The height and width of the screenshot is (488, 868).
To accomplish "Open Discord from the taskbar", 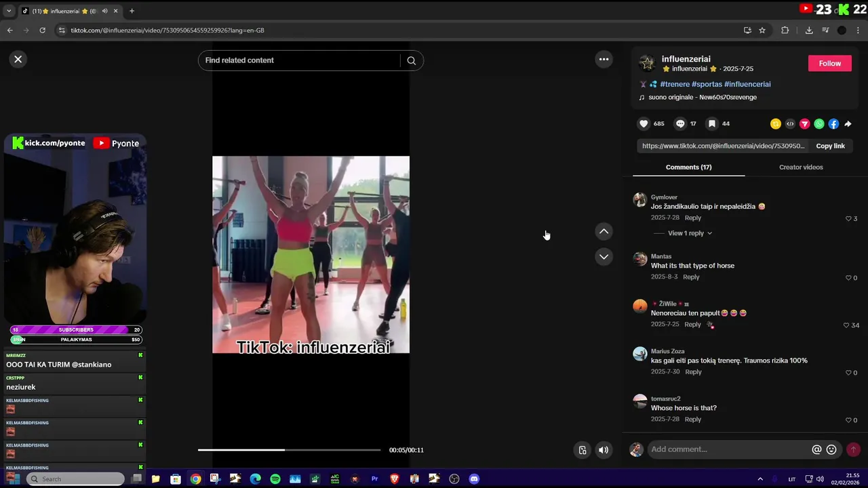I will (474, 479).
